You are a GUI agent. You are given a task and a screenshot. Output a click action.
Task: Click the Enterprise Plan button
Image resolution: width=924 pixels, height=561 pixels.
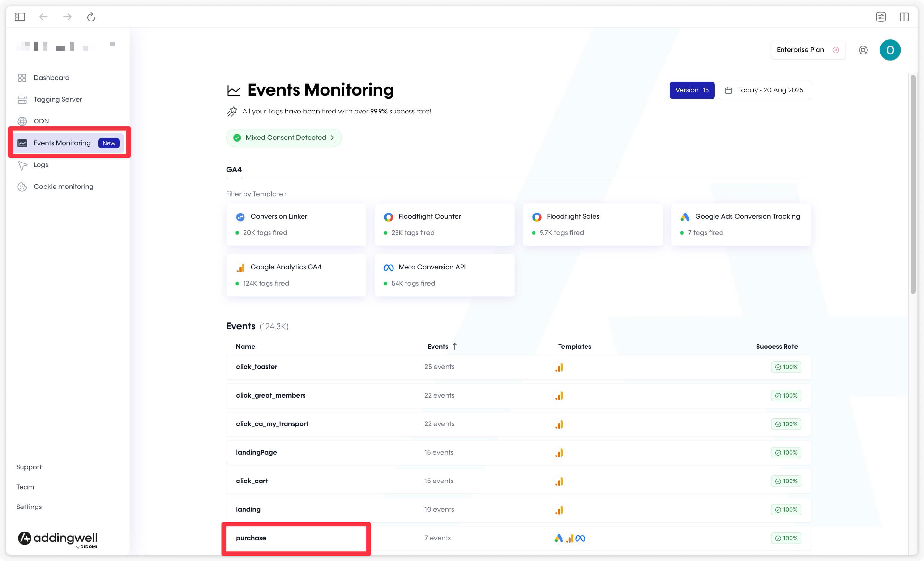pyautogui.click(x=808, y=50)
